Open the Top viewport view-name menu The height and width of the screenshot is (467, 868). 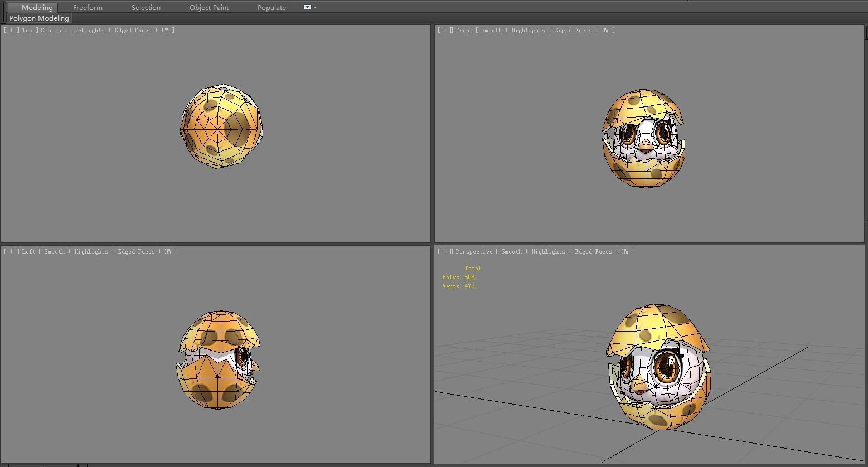(x=27, y=30)
